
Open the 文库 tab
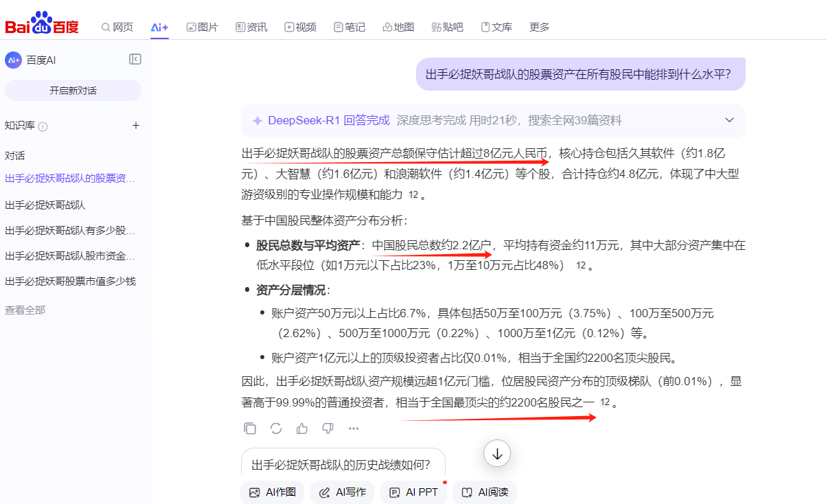(496, 27)
